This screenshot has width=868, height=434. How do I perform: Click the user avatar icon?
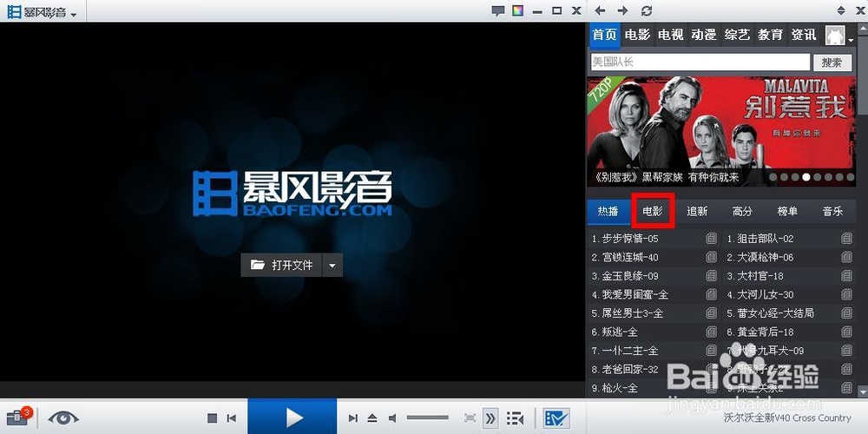(x=835, y=36)
